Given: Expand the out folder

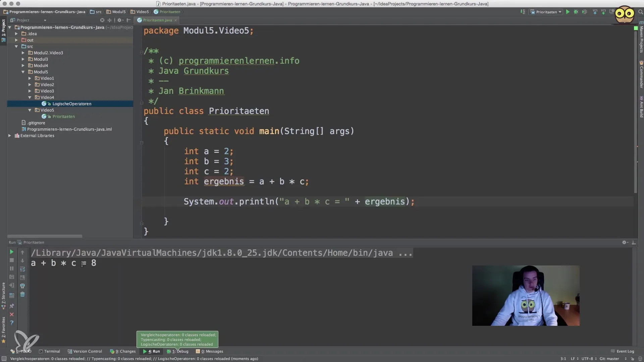Looking at the screenshot, I should (16, 40).
